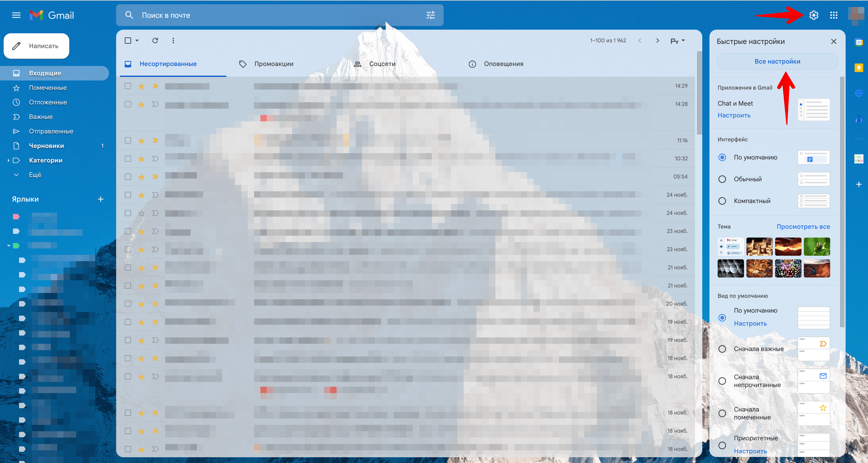This screenshot has width=868, height=463.
Task: Click the Все настройки link
Action: [x=776, y=61]
